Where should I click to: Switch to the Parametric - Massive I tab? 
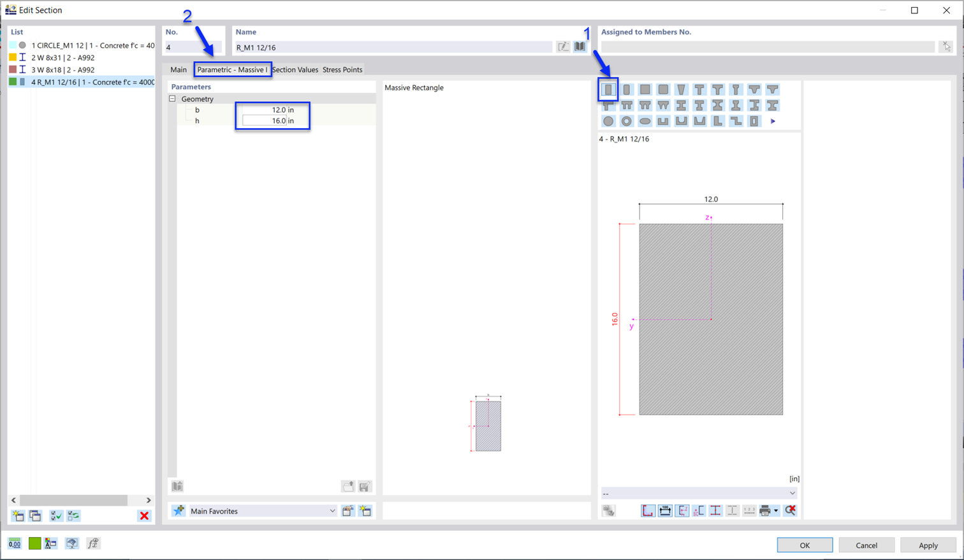coord(233,69)
